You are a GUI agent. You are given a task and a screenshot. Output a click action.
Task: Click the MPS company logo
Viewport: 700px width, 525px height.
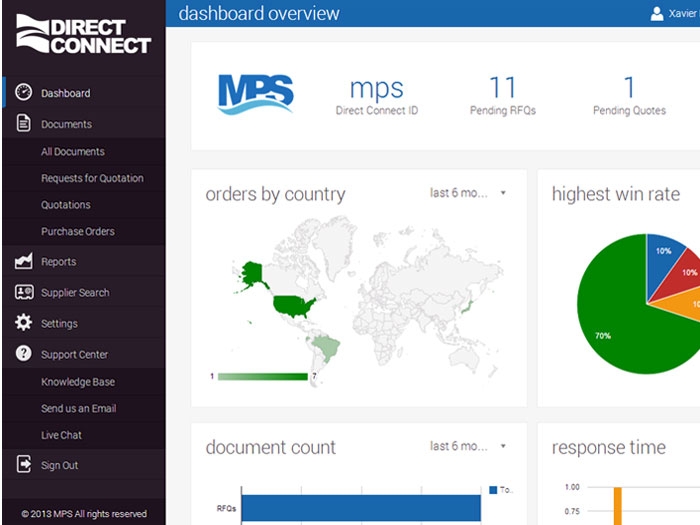[x=255, y=95]
